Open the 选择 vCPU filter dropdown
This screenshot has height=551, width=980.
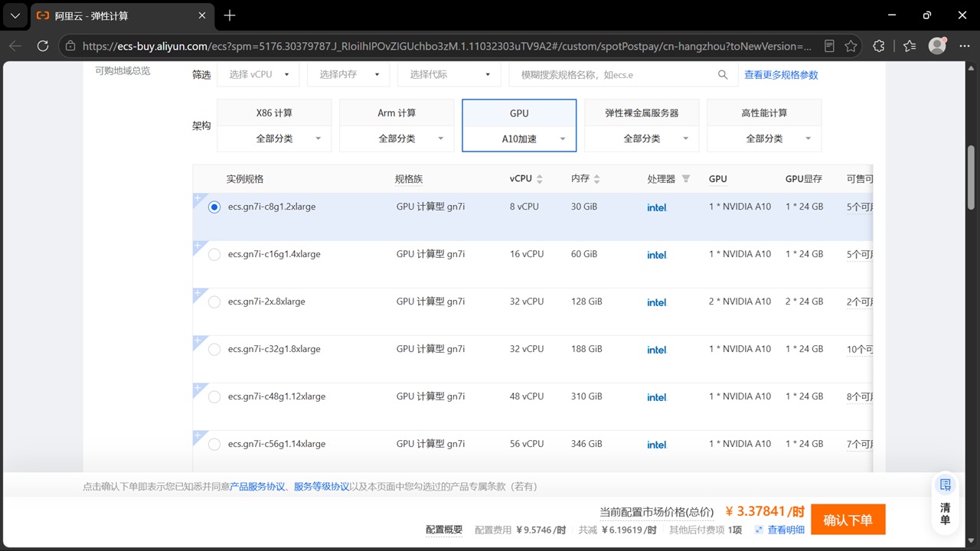[258, 74]
